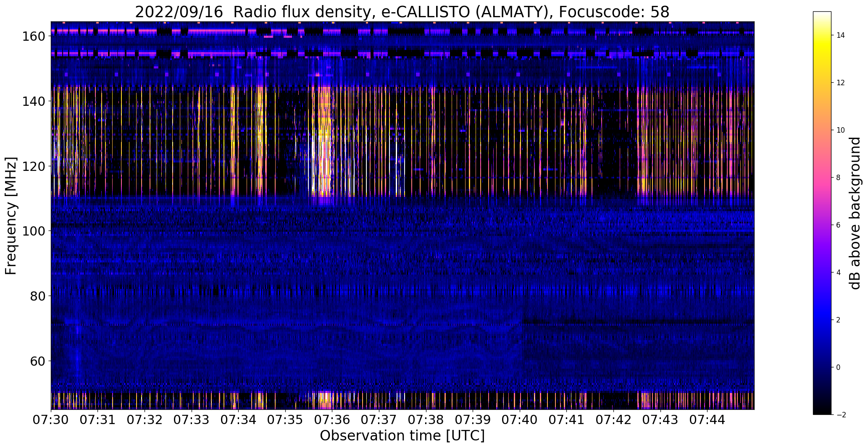Click the 'Observation time [UTC]' x-axis label
Image resolution: width=868 pixels, height=448 pixels.
[402, 436]
